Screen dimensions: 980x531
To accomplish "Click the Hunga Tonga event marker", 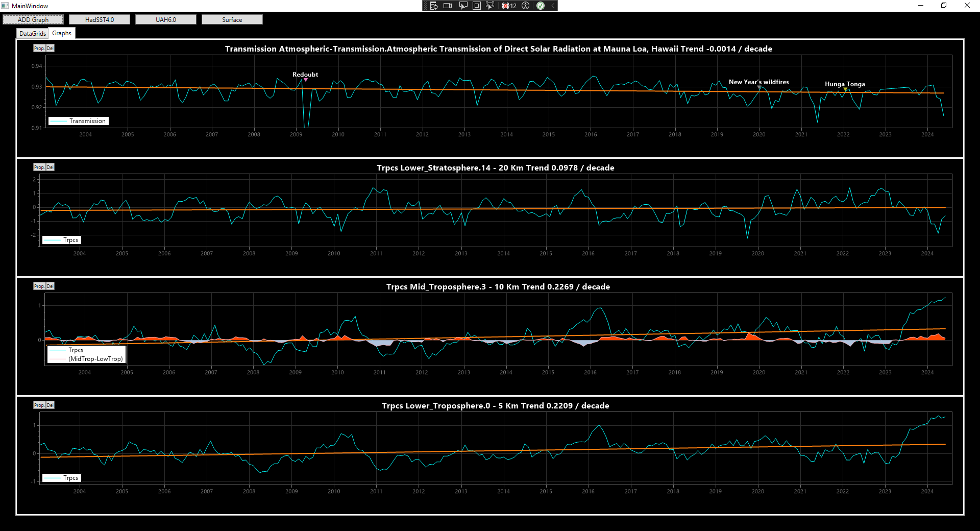I will pyautogui.click(x=845, y=89).
